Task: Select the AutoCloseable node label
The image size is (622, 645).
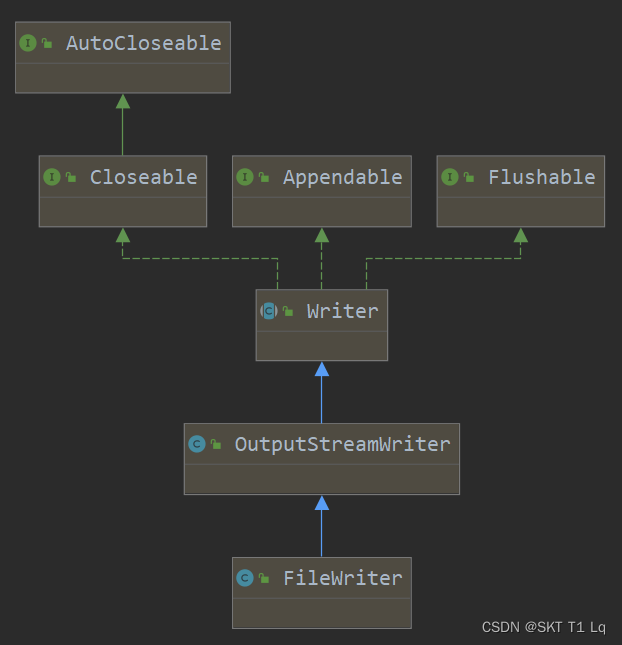Action: 143,43
